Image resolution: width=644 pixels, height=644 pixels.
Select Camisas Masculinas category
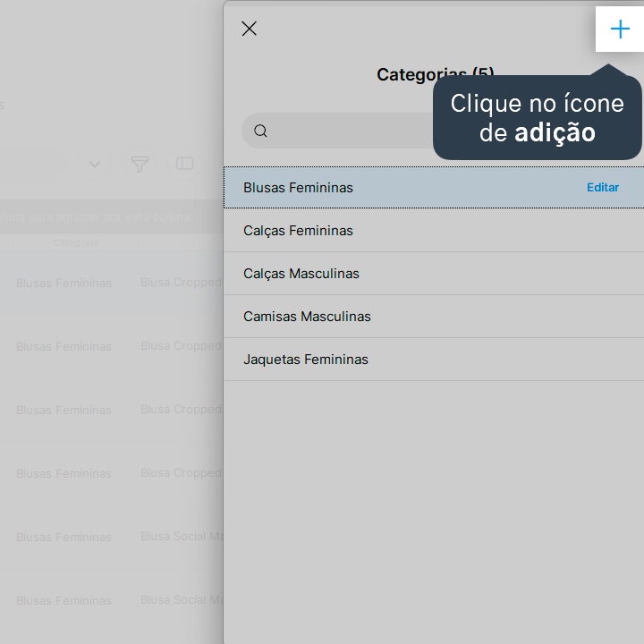(434, 317)
